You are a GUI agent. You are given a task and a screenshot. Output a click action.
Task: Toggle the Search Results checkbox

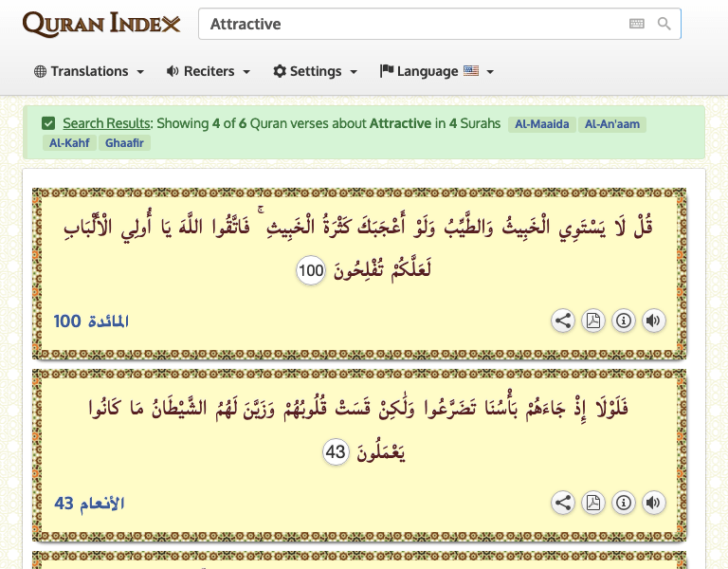click(x=48, y=123)
